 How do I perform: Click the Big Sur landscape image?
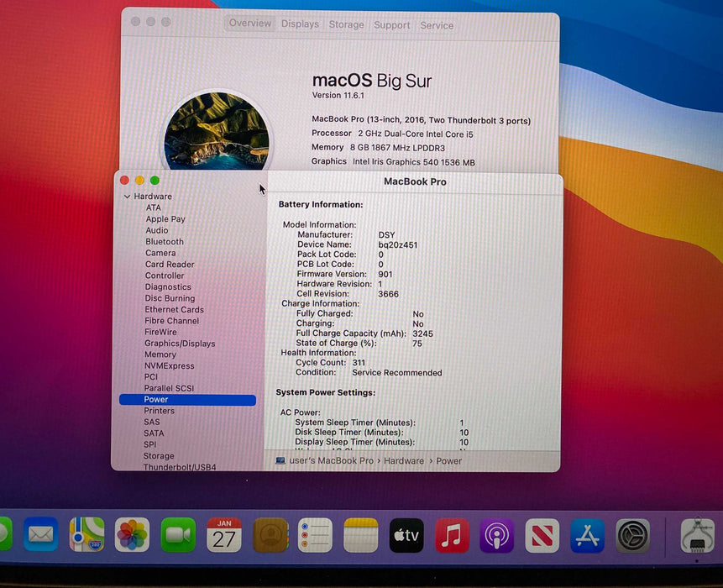pyautogui.click(x=217, y=130)
